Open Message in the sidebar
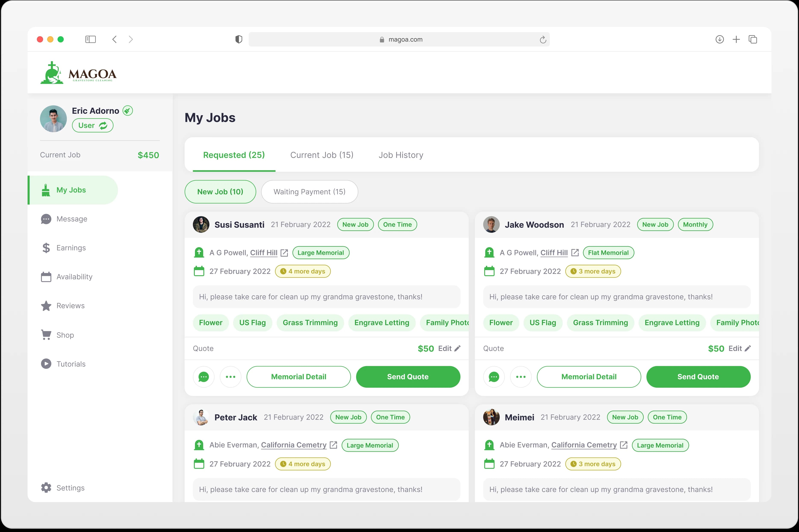The height and width of the screenshot is (532, 799). coord(72,219)
